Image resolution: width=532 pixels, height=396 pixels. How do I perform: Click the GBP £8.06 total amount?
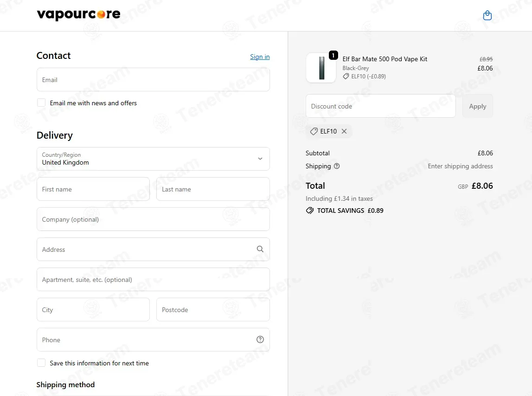click(475, 186)
